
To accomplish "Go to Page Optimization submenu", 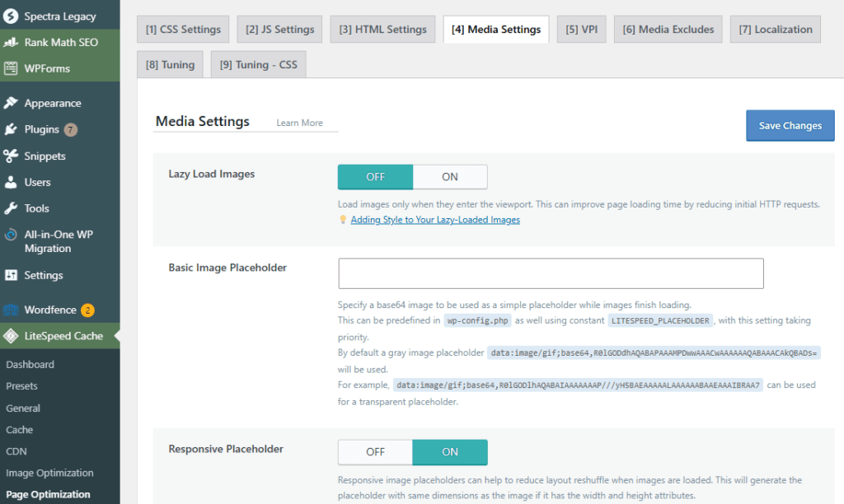I will [48, 494].
